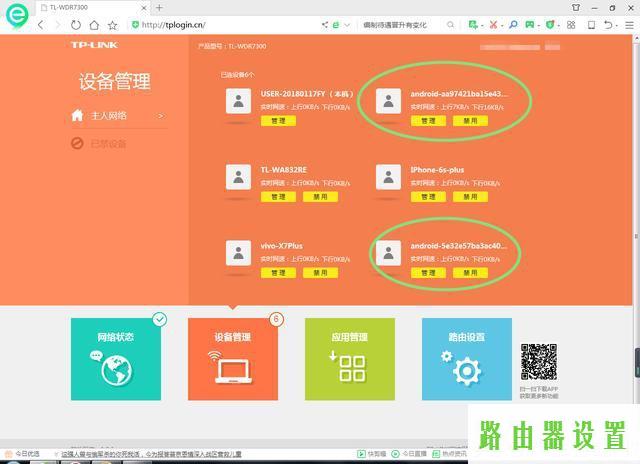
Task: Open the green gamepad toolbar icon
Action: [x=530, y=25]
